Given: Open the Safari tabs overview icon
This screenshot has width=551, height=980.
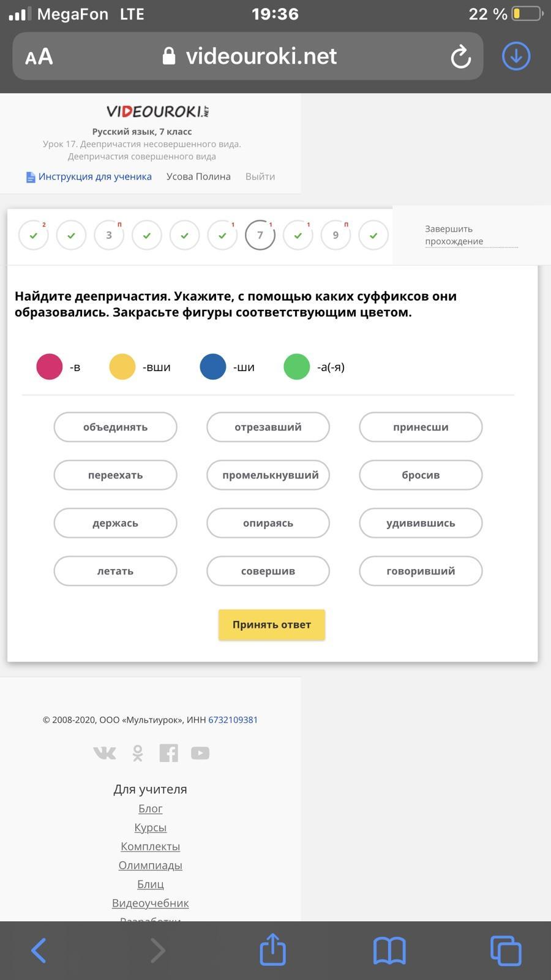Looking at the screenshot, I should (506, 951).
